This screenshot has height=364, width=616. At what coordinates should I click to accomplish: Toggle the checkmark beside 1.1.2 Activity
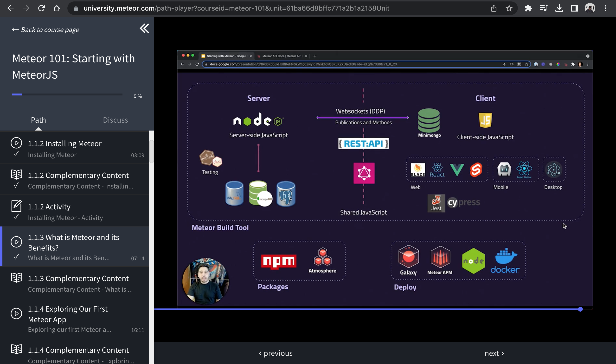[x=16, y=217]
